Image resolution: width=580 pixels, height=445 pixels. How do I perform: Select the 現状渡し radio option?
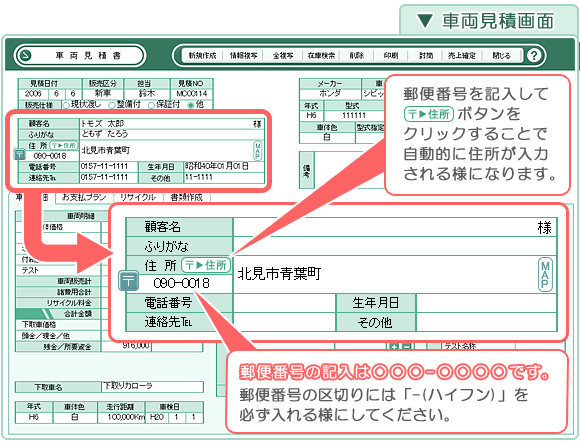pos(66,105)
